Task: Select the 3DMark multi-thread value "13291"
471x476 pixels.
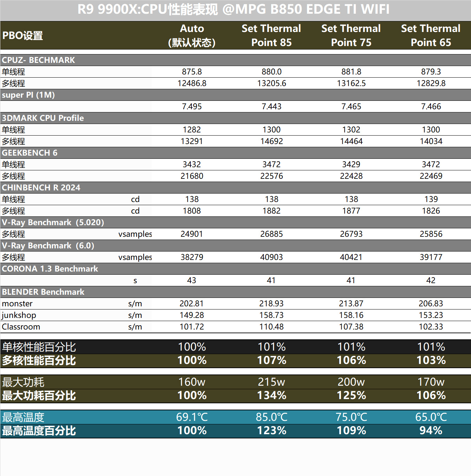Action: pos(192,141)
